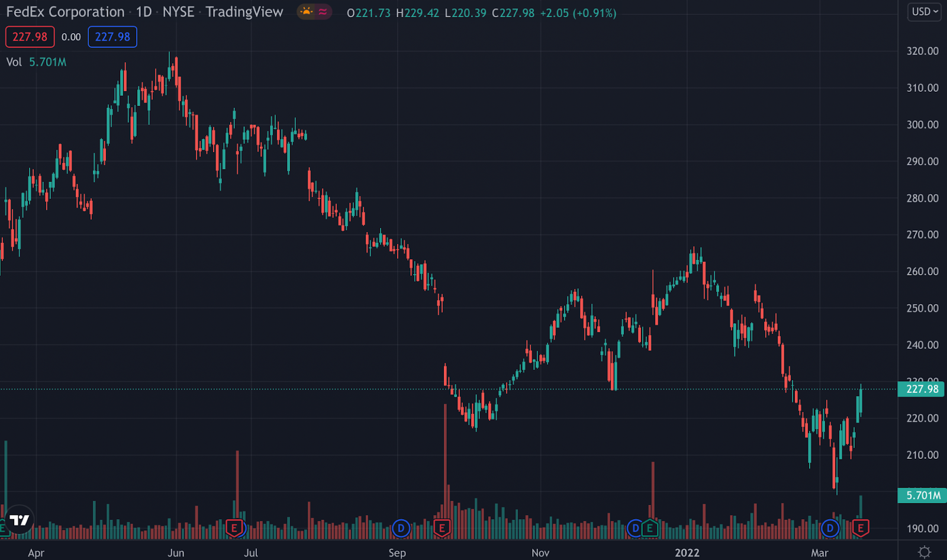Click the red earnings marker after Sep
This screenshot has height=560, width=947.
(x=442, y=527)
